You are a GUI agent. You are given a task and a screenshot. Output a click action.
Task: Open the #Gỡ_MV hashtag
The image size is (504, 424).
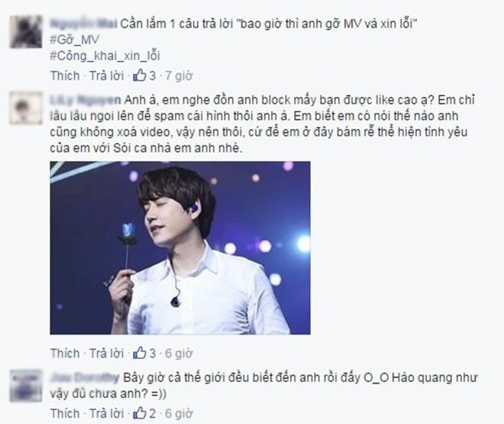(x=75, y=40)
